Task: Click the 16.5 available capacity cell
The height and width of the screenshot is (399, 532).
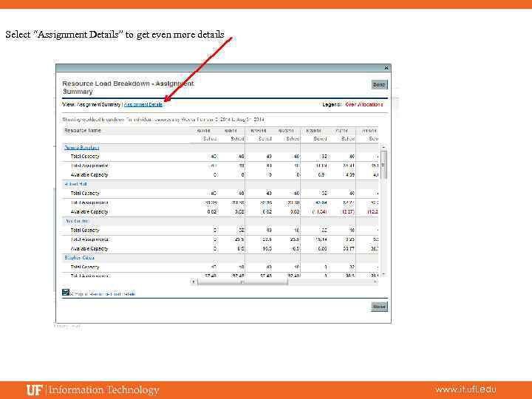Action: coord(267,249)
